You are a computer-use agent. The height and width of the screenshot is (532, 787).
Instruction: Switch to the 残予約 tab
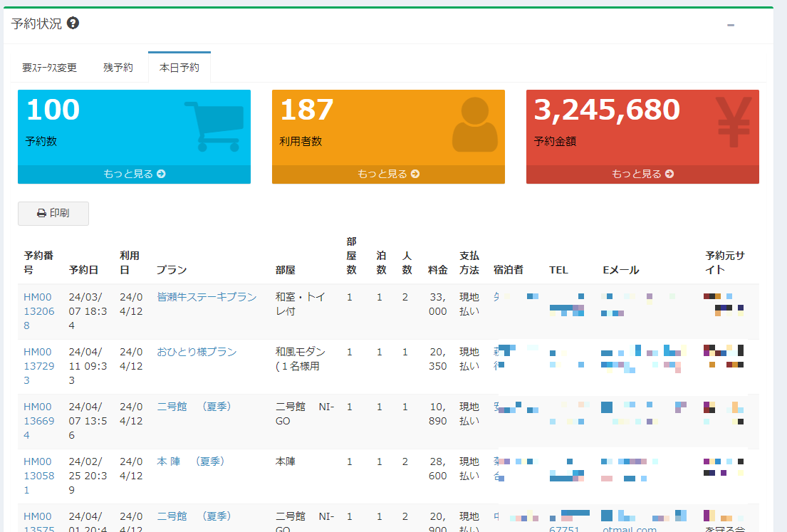(x=118, y=68)
